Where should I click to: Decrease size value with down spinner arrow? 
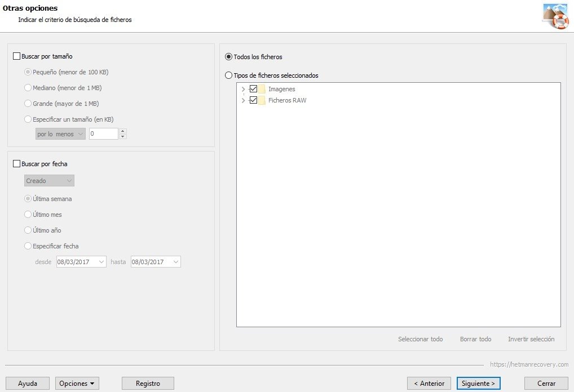123,137
